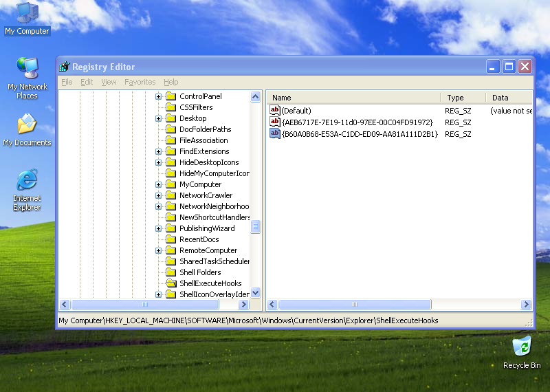Expand the MyComputer key
550x392 pixels.
pos(159,184)
